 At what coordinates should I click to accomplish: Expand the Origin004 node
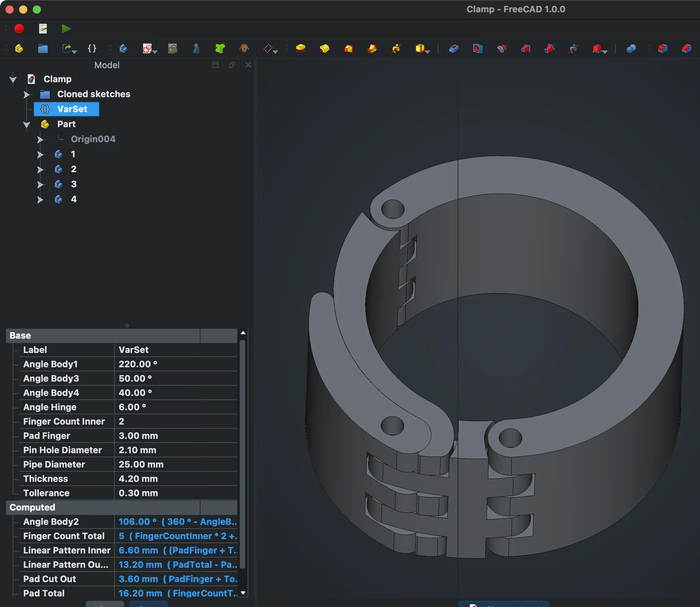[40, 139]
